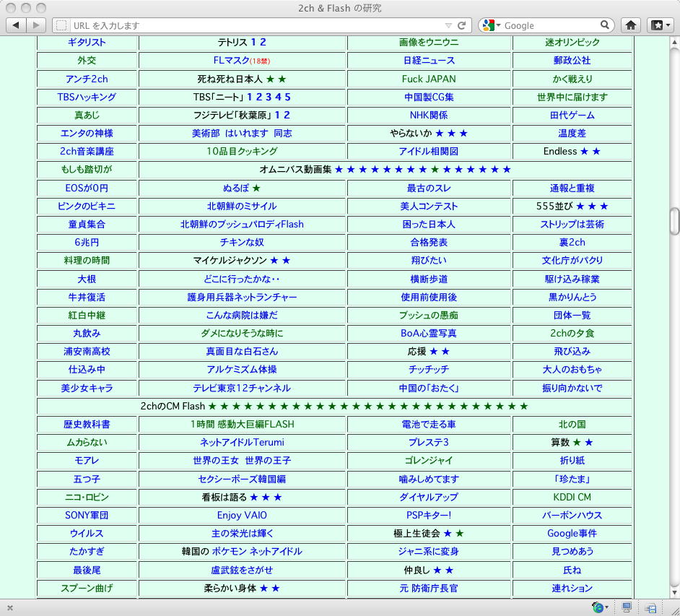Click the X icon in status bar
This screenshot has width=680, height=616.
click(10, 608)
